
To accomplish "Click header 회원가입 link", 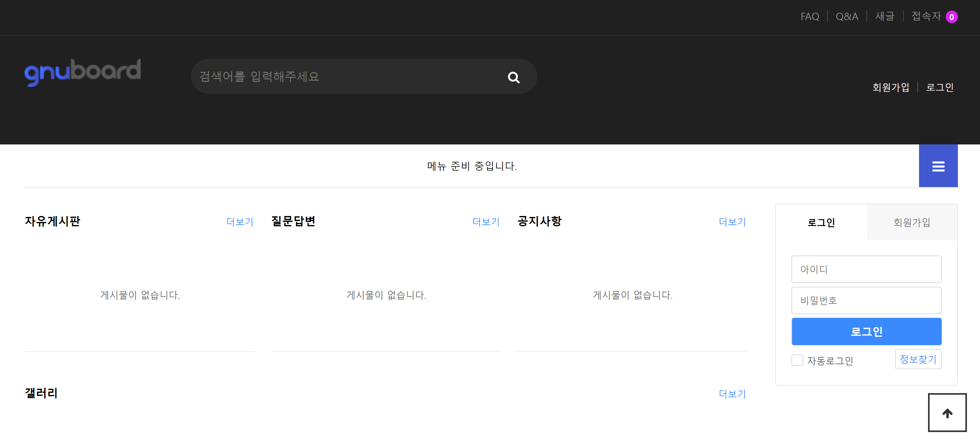I will click(x=890, y=87).
